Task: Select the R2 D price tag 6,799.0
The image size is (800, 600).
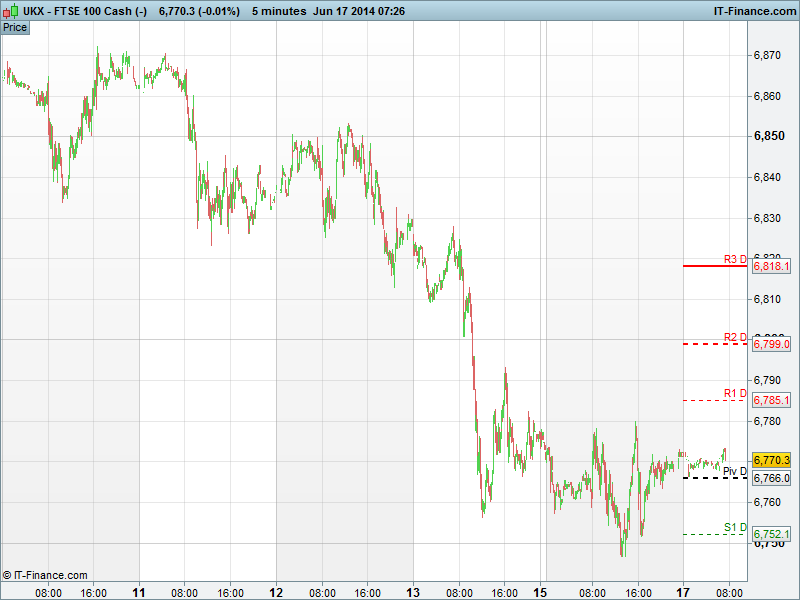Action: [x=771, y=344]
